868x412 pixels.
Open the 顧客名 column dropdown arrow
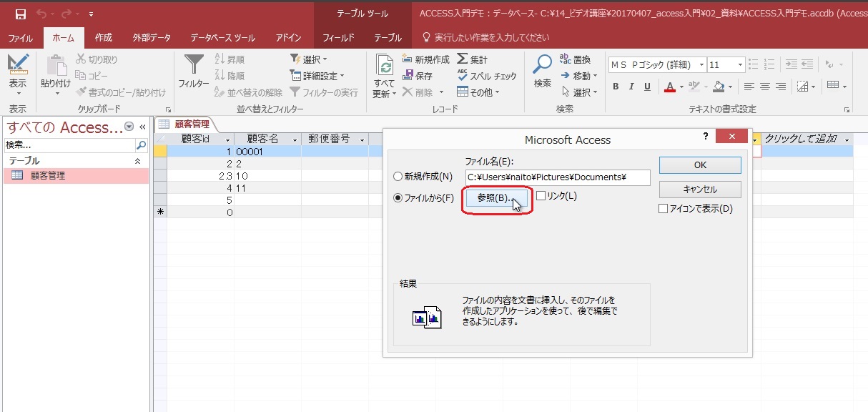[x=294, y=139]
